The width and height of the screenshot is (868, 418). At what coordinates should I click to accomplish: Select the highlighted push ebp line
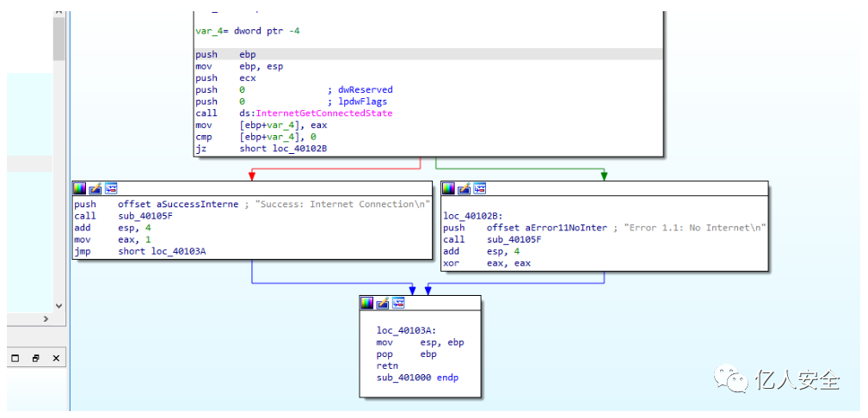click(x=428, y=54)
